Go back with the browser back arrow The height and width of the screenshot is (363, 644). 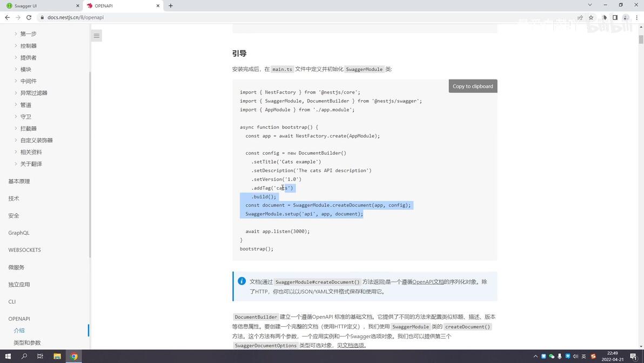(x=8, y=17)
